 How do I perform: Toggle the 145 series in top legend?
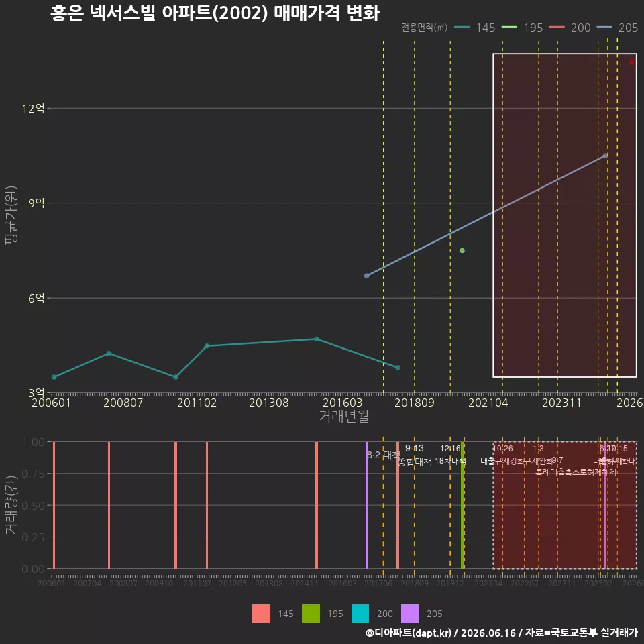coord(475,28)
